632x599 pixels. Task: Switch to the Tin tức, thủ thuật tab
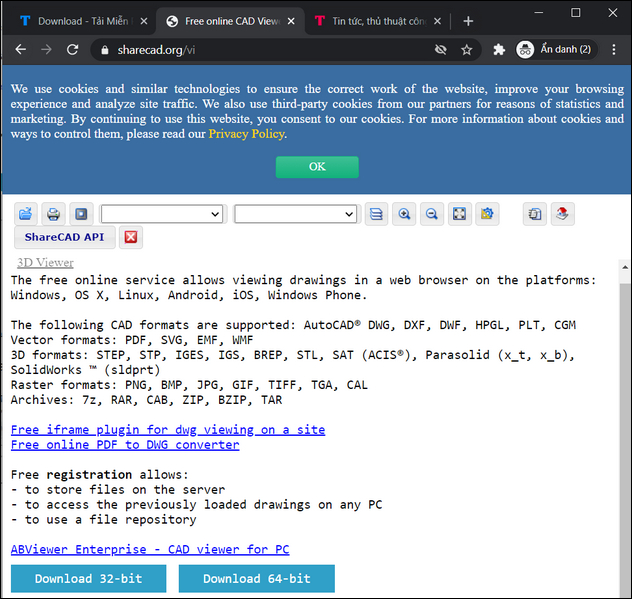point(375,20)
